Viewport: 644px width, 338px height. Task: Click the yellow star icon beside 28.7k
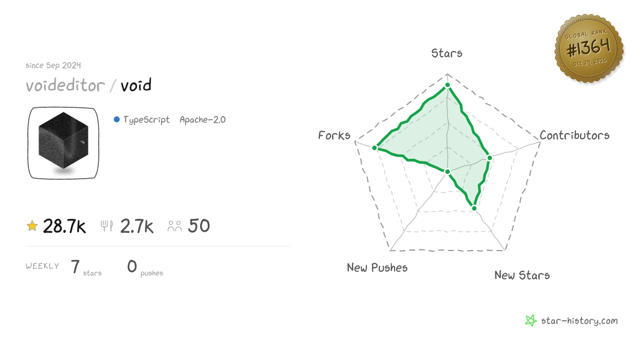[32, 226]
